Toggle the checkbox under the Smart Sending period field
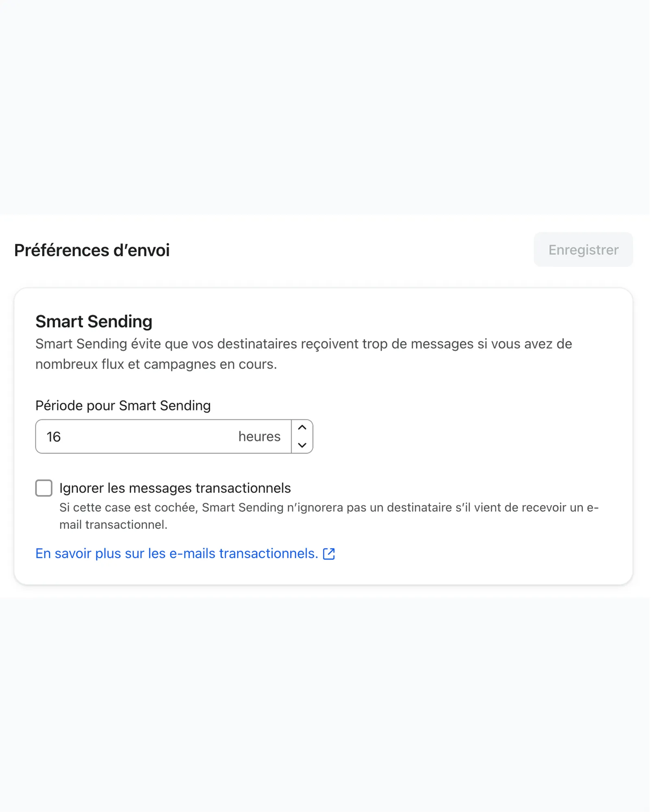 coord(44,488)
